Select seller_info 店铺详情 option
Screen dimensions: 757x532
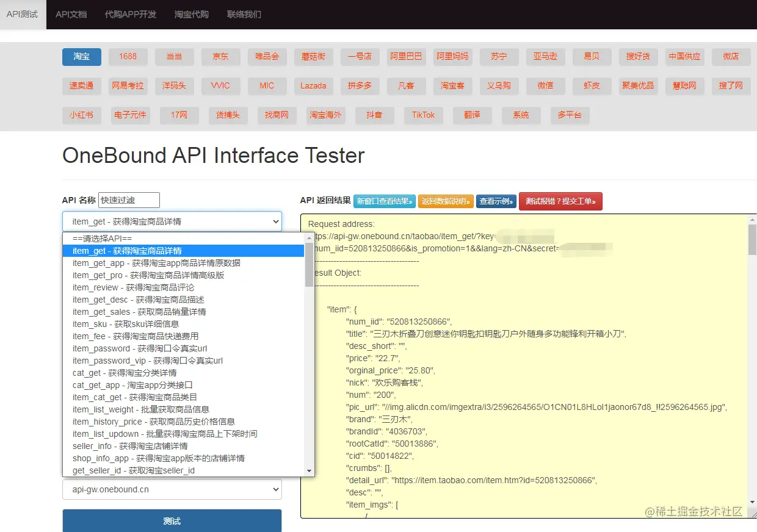184,446
